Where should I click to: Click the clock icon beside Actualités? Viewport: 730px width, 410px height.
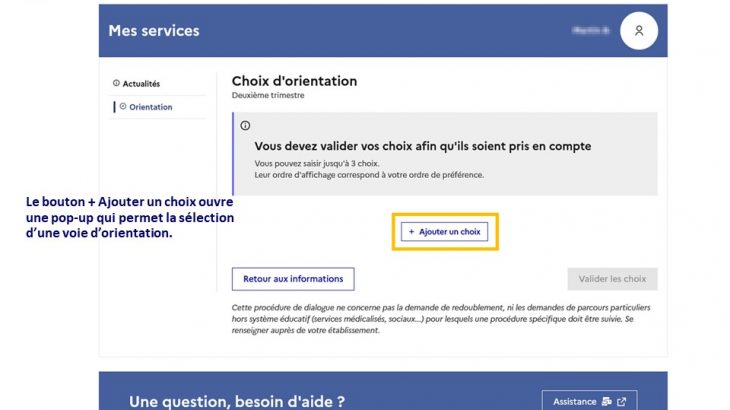[116, 84]
